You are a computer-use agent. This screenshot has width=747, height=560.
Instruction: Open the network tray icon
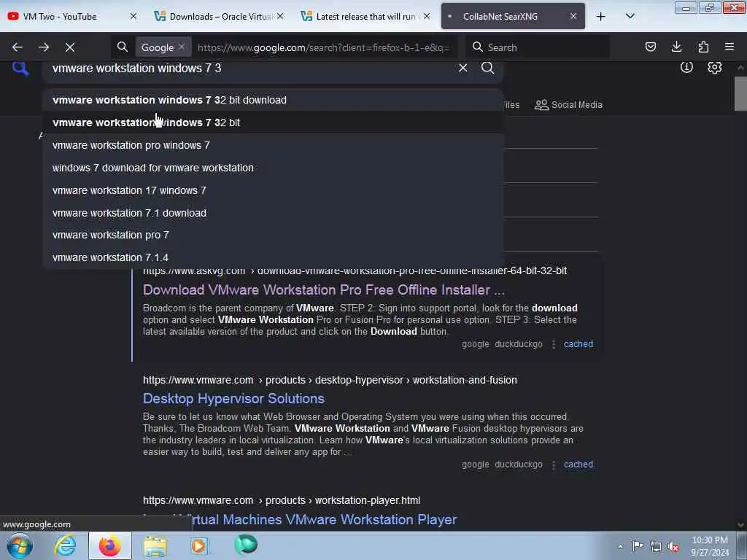tap(656, 546)
